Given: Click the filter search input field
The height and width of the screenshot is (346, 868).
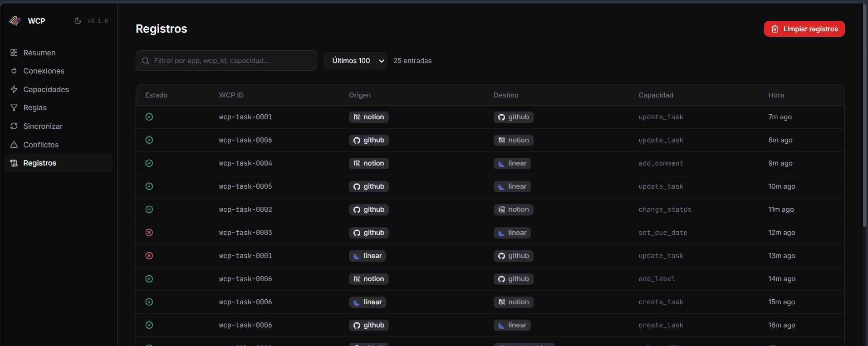Looking at the screenshot, I should [226, 60].
